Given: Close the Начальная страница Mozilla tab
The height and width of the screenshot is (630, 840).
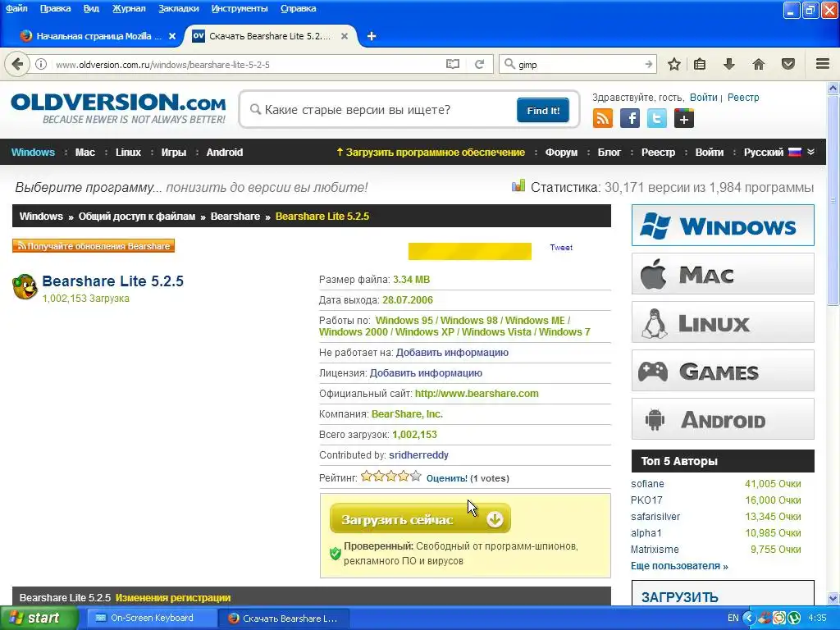Looking at the screenshot, I should click(x=172, y=36).
